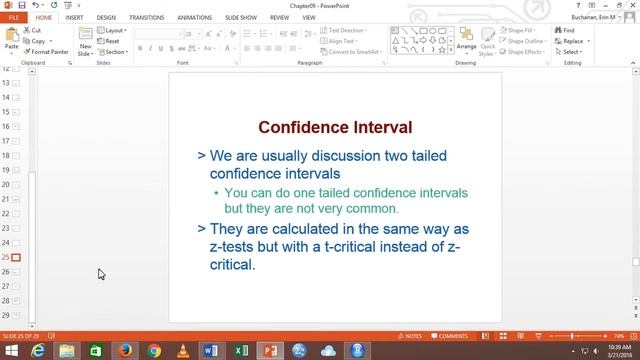Open the PowerPoint Help question mark
The image size is (640, 360).
click(x=578, y=5)
